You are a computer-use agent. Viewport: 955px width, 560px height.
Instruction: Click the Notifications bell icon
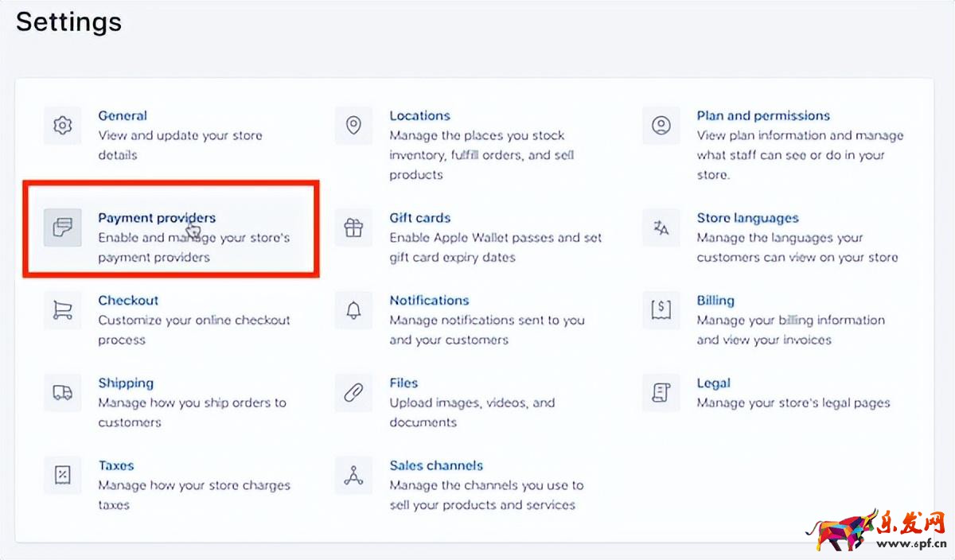353,310
